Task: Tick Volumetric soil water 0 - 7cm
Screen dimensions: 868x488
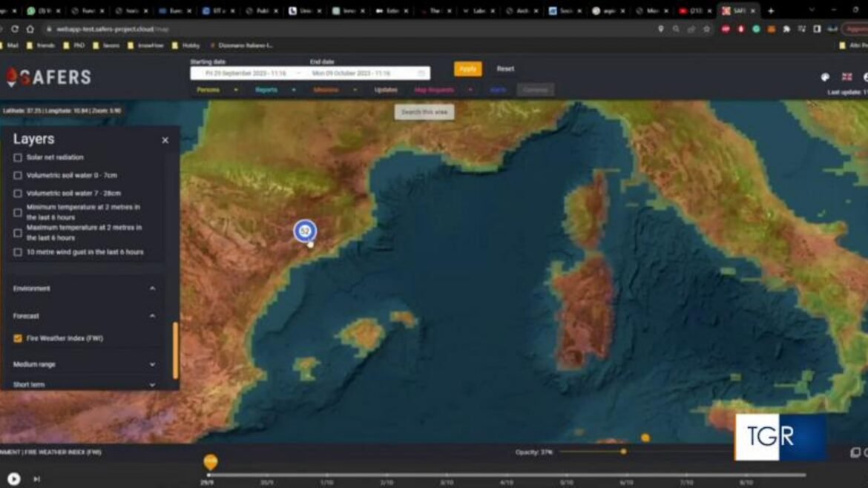Action: tap(18, 176)
